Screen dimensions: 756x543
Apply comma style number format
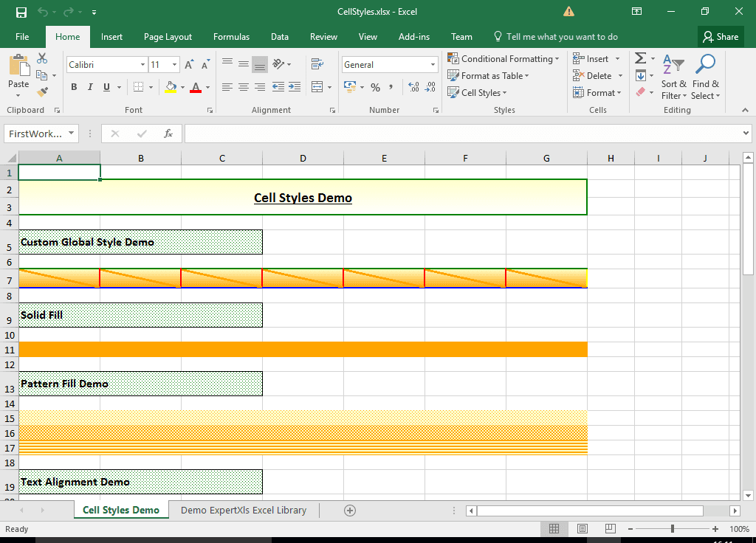[391, 87]
